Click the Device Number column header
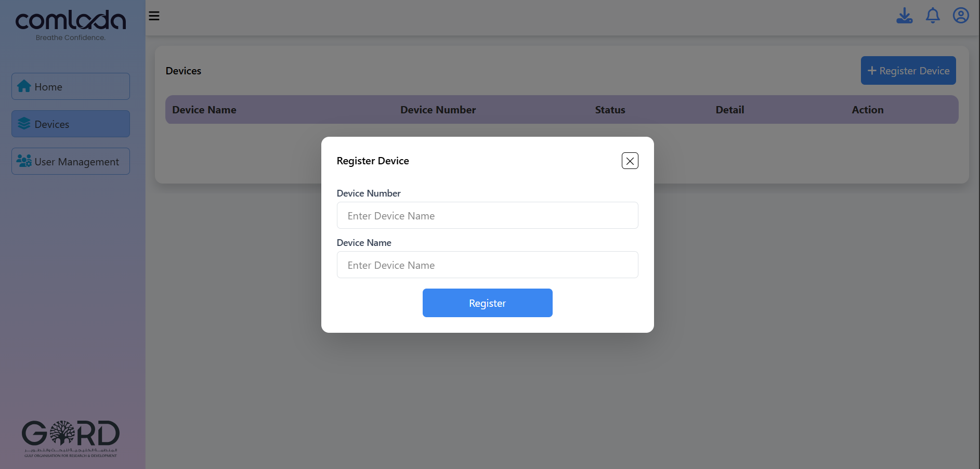Viewport: 980px width, 469px height. [x=438, y=110]
